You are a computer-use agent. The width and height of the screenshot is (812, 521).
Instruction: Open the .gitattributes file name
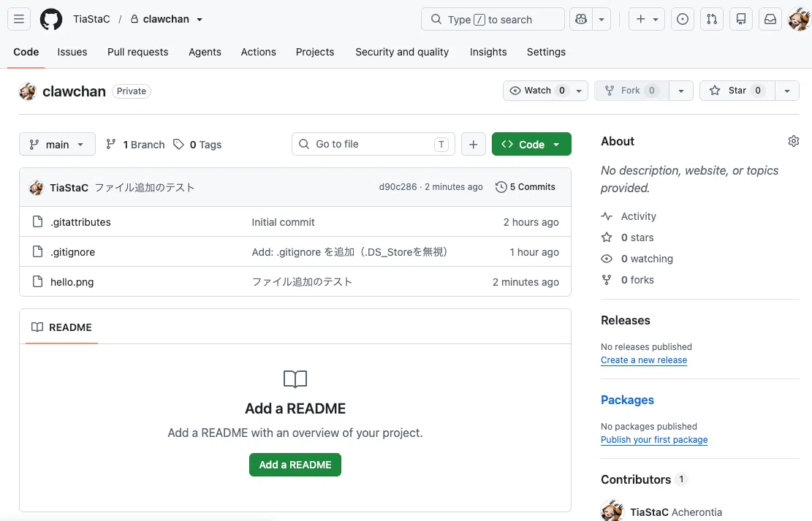80,222
